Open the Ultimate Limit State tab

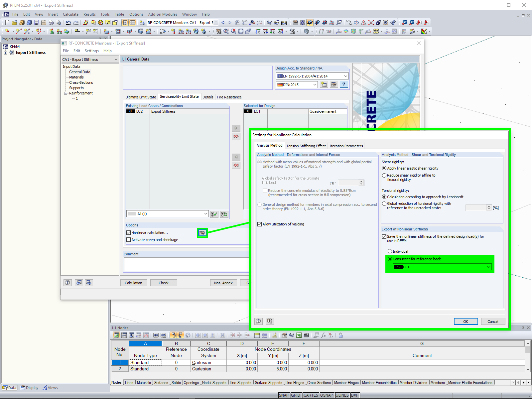tap(141, 97)
